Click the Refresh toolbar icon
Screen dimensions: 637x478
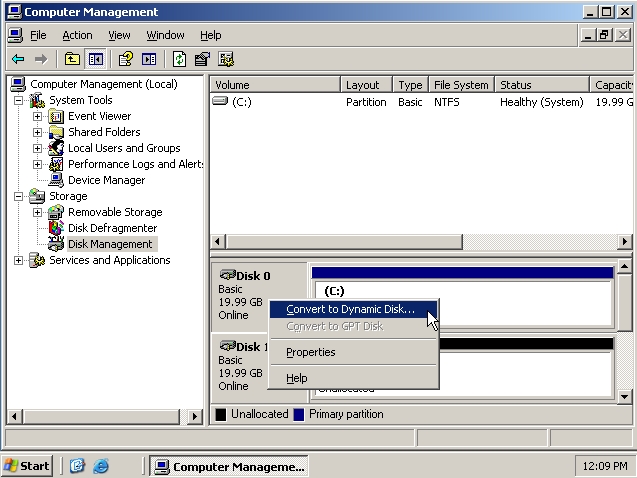(x=180, y=59)
